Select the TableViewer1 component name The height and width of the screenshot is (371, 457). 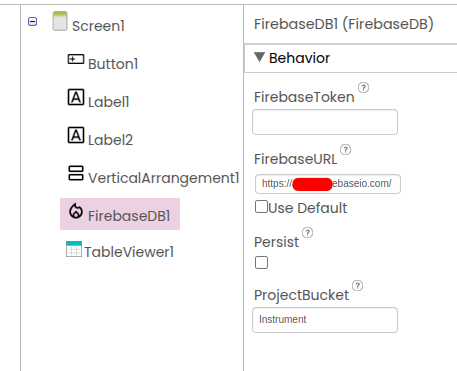(x=129, y=252)
